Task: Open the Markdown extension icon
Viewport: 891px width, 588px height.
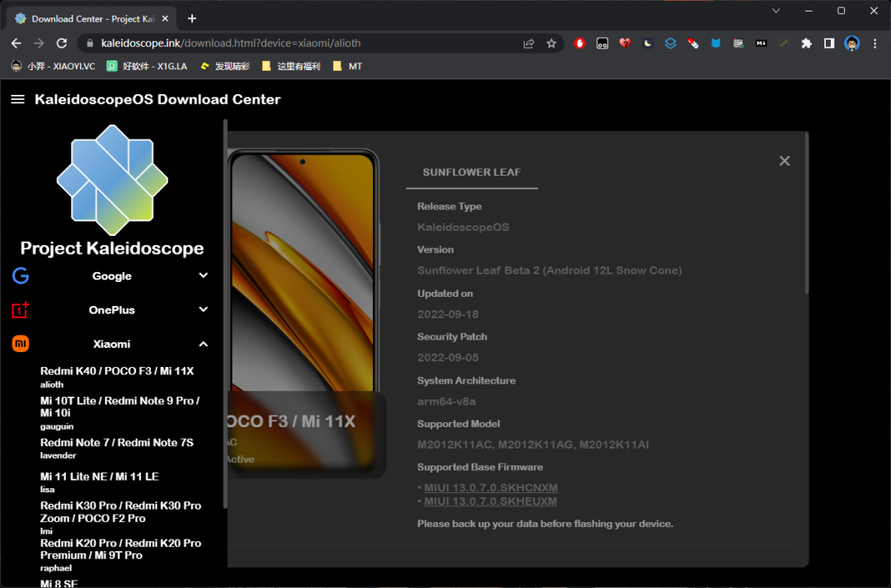Action: click(761, 44)
